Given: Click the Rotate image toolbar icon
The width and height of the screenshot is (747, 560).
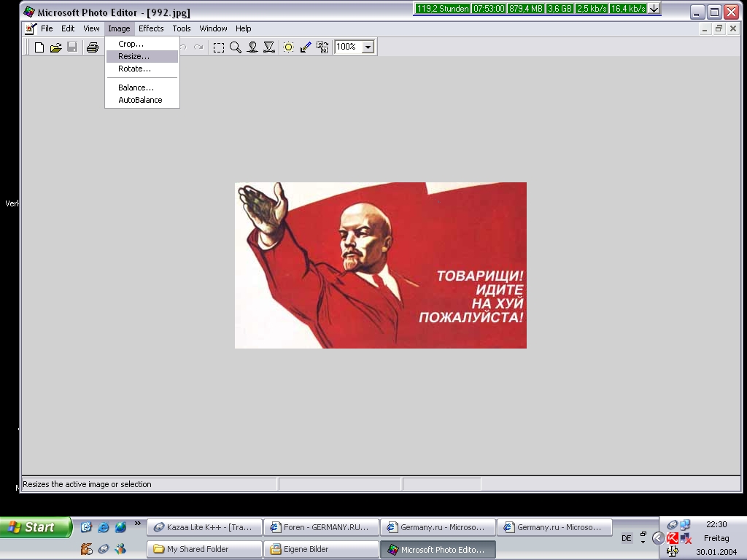Looking at the screenshot, I should 322,47.
